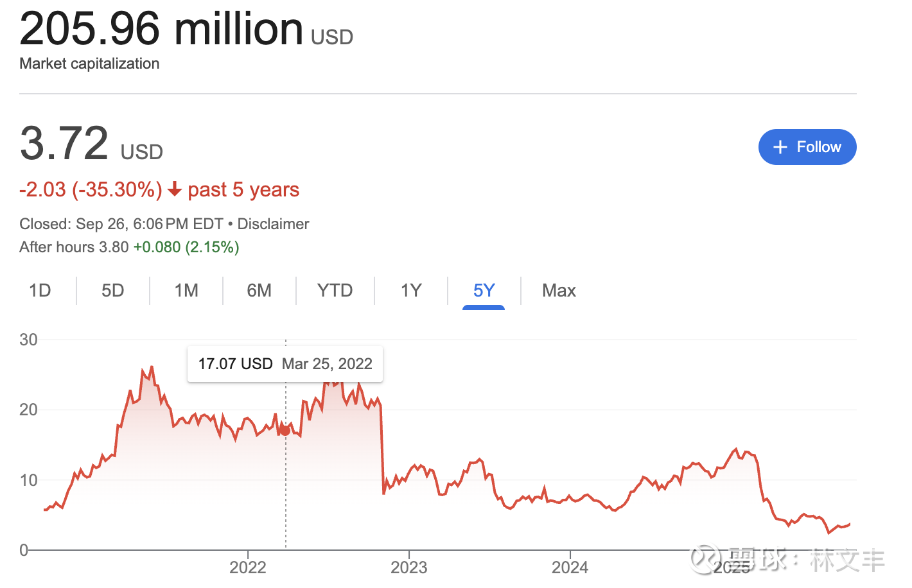Select the active 5Y tab
The height and width of the screenshot is (588, 912).
pos(484,291)
